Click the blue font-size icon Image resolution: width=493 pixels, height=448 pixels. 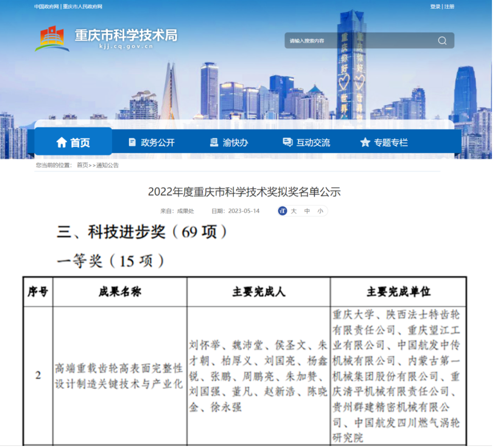click(x=282, y=211)
